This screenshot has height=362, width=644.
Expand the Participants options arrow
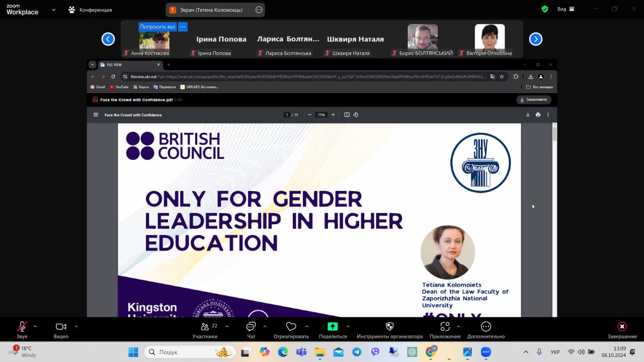point(227,326)
